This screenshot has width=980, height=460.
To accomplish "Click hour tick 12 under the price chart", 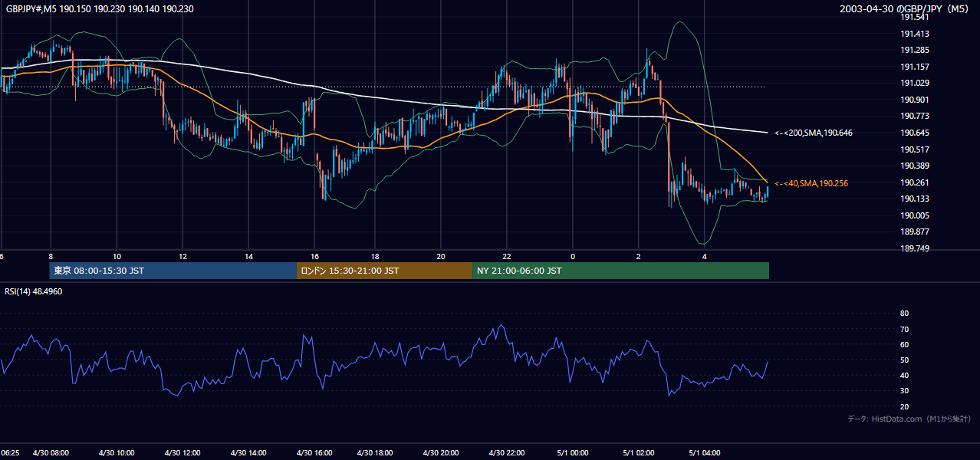I will 182,255.
